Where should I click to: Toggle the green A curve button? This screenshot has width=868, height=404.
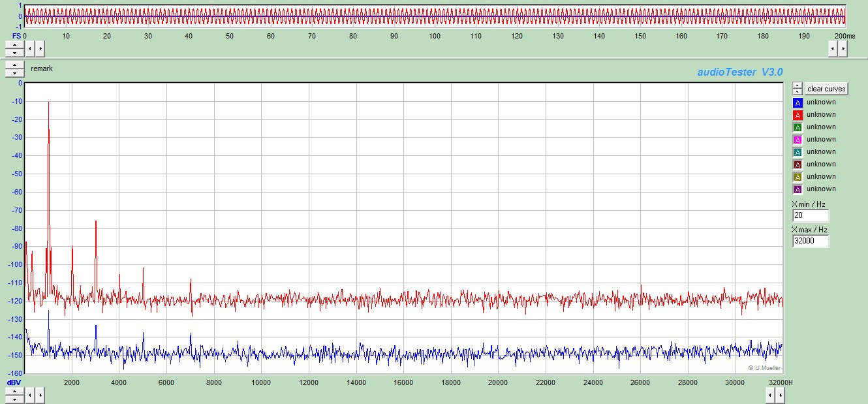(798, 127)
